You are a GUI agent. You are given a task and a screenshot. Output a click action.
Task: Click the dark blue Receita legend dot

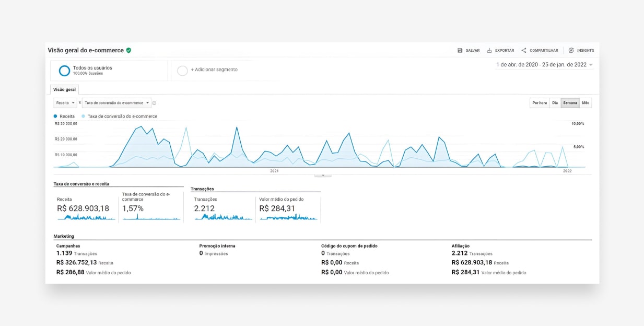pyautogui.click(x=55, y=117)
